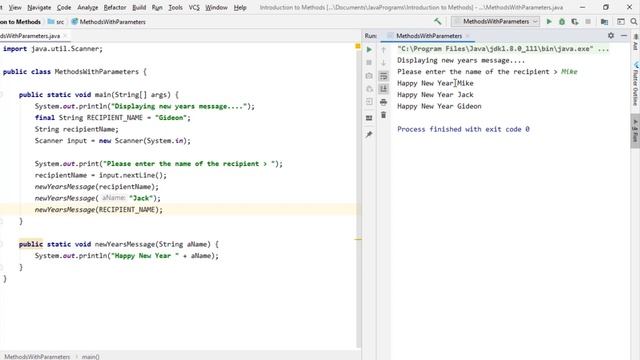Click the Restore Layout icon in the Run panel
The height and width of the screenshot is (360, 640).
369,118
